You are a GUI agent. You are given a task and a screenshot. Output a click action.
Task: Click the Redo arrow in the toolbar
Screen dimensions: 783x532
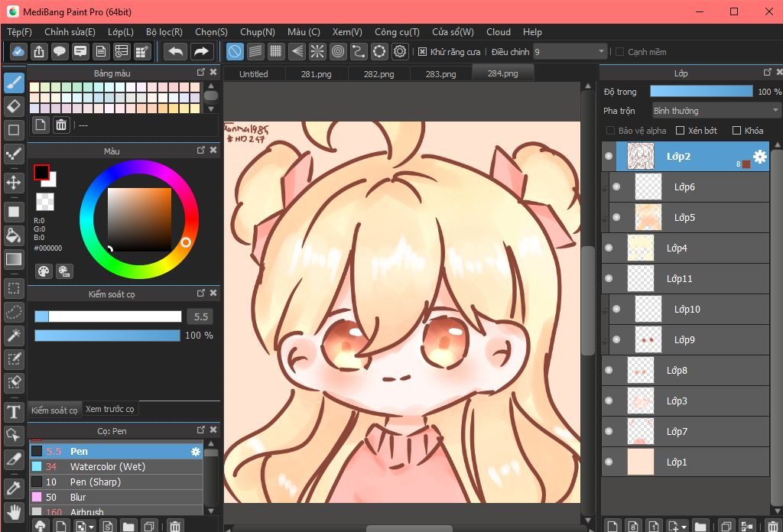[x=201, y=51]
